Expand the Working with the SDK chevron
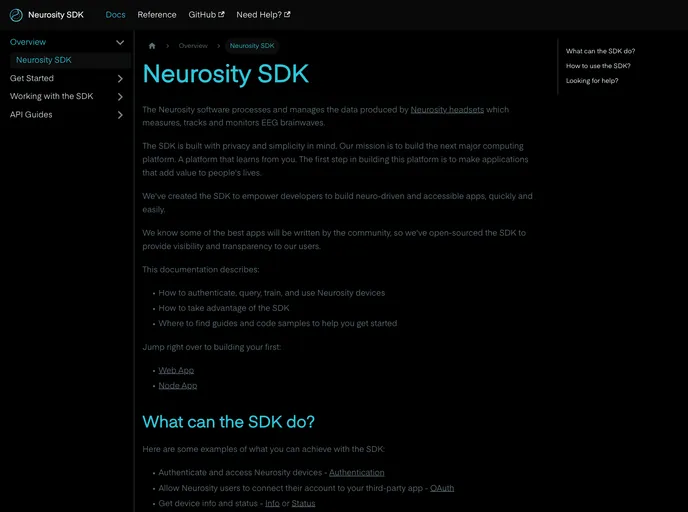 (120, 97)
